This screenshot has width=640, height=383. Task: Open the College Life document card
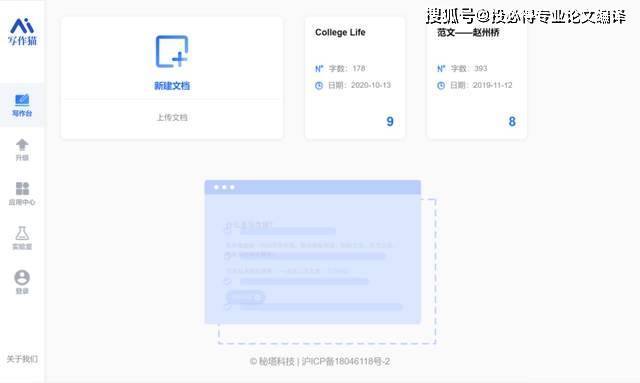tap(355, 78)
